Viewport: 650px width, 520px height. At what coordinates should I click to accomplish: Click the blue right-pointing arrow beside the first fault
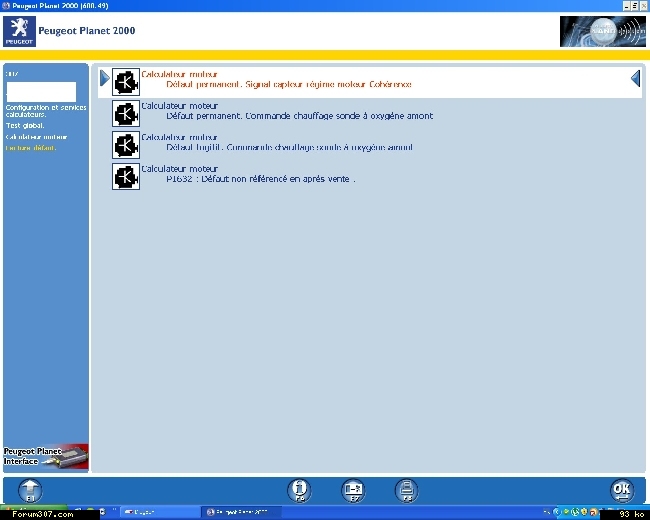click(x=105, y=78)
